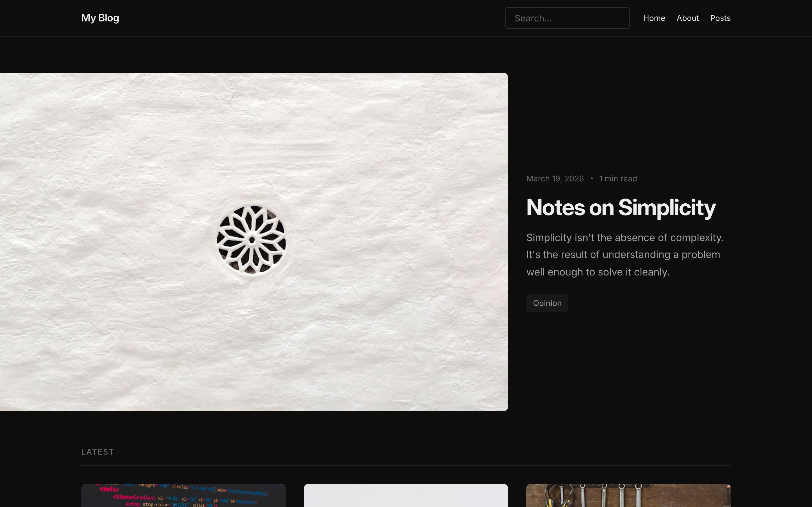
Task: Click the divider line under LATEST
Action: pos(406,465)
